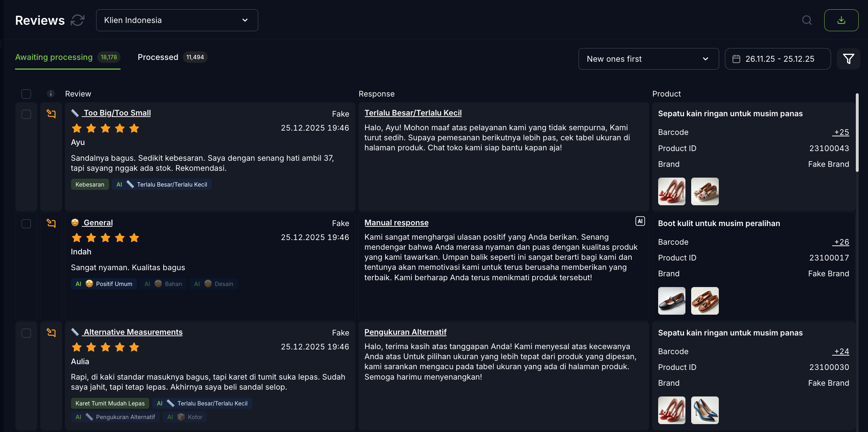Expand the New ones first sort dropdown
The image size is (868, 432).
coord(648,59)
